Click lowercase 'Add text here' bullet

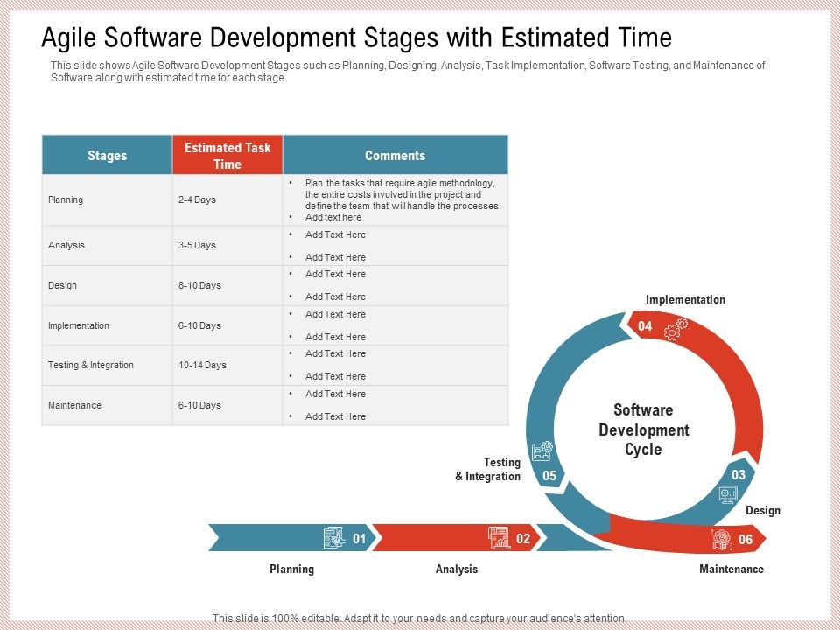pos(333,217)
